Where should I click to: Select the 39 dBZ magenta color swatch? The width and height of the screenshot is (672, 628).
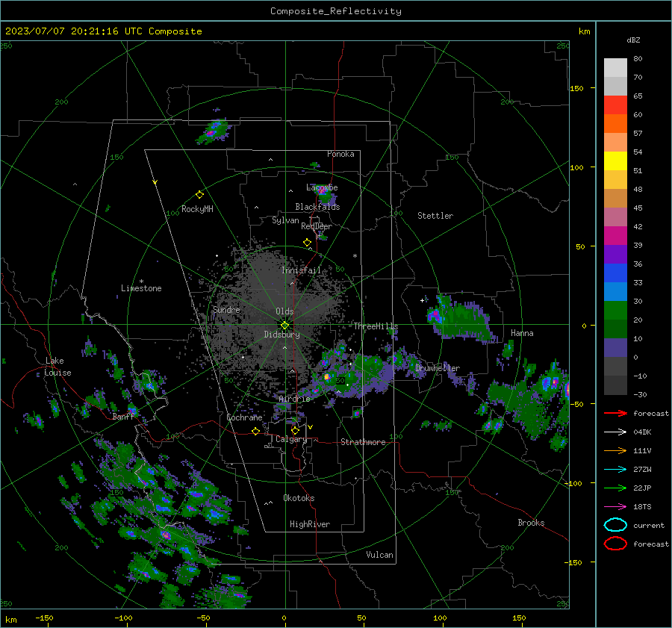coord(615,236)
